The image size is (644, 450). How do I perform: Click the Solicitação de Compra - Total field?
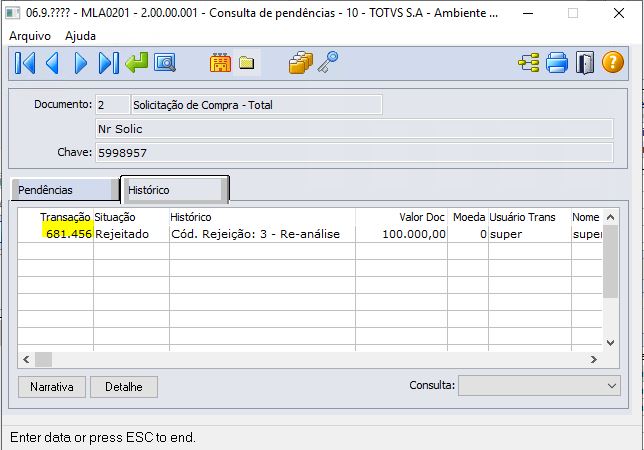click(256, 105)
